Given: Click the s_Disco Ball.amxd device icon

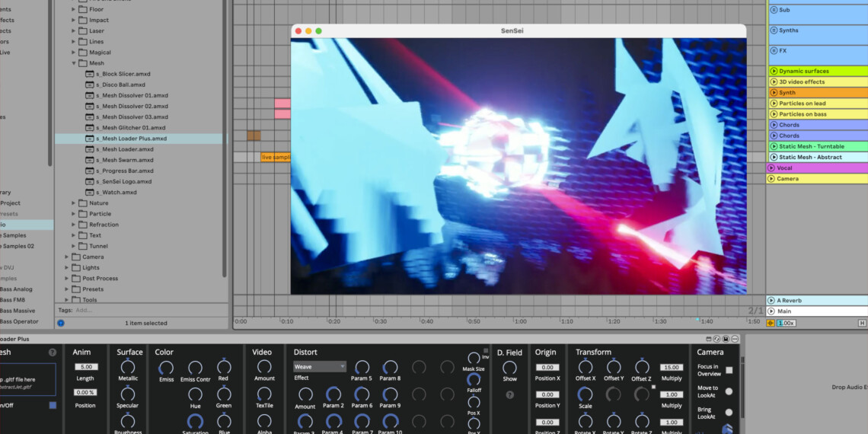Looking at the screenshot, I should [x=89, y=85].
